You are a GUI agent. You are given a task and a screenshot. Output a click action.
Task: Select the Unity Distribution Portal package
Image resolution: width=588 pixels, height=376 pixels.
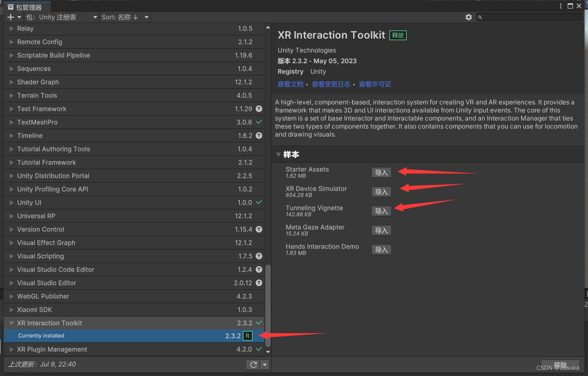pos(134,176)
